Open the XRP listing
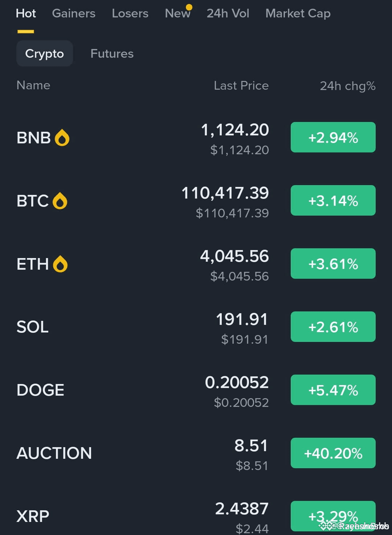This screenshot has height=535, width=392. point(196,516)
